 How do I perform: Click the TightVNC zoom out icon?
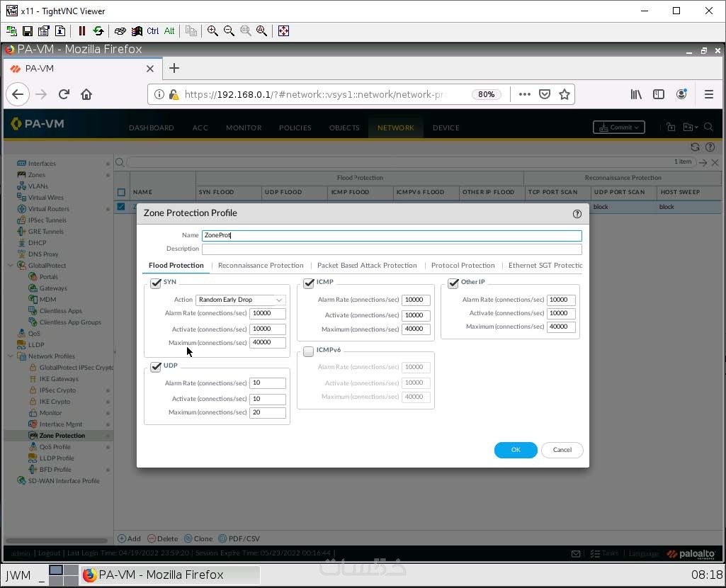pyautogui.click(x=229, y=31)
